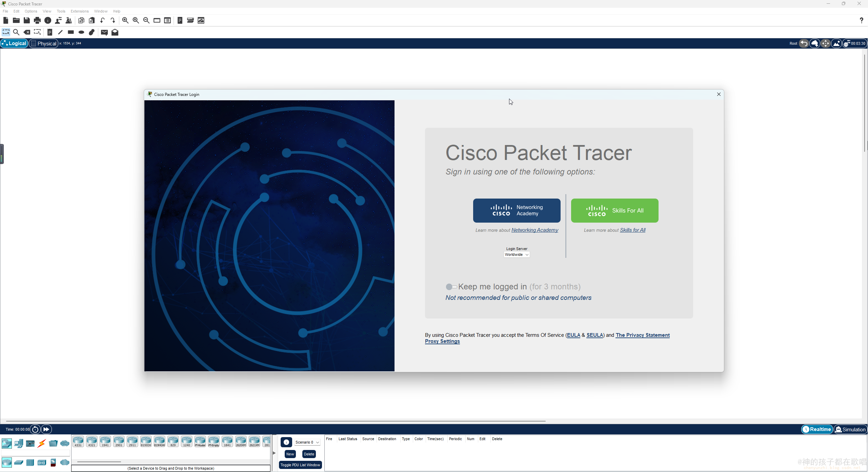Click the device list horizontal scrollbar
The image size is (868, 472).
click(x=99, y=461)
